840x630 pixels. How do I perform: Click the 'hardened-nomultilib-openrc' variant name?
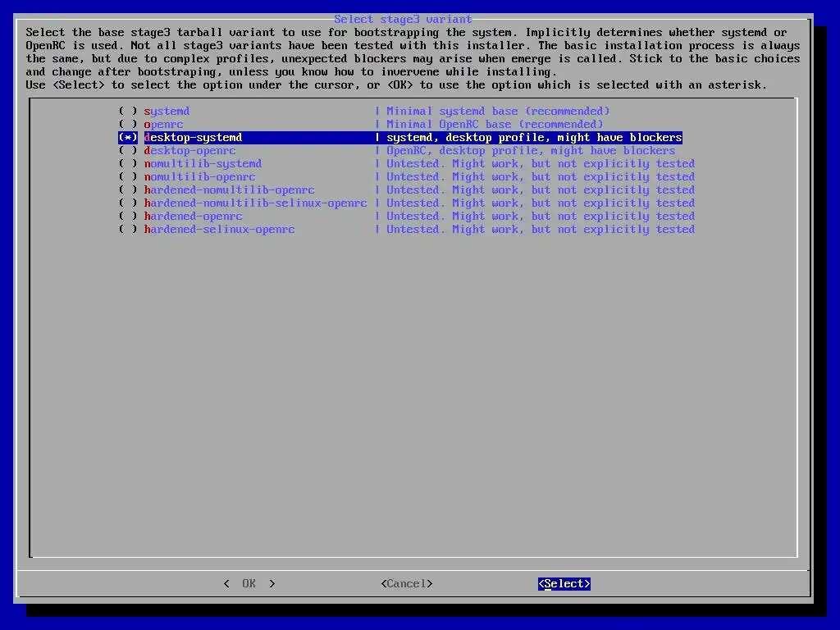click(x=230, y=189)
